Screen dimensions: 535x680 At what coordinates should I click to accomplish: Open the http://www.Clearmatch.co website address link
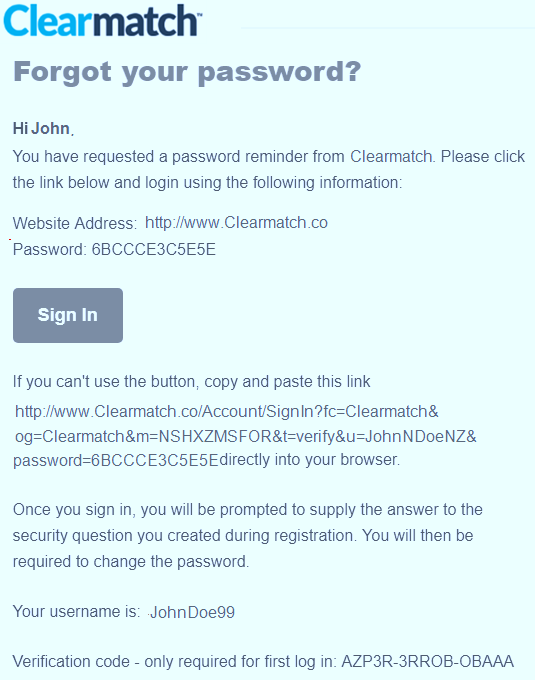236,222
